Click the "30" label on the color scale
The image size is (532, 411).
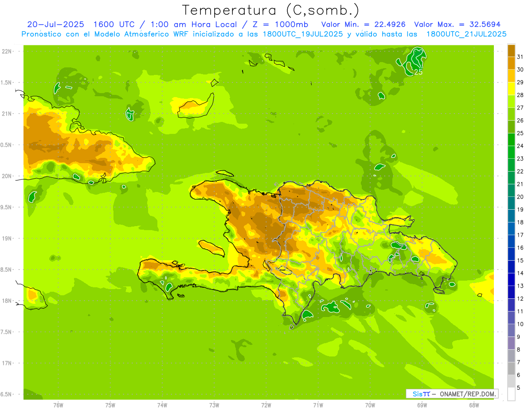520,70
